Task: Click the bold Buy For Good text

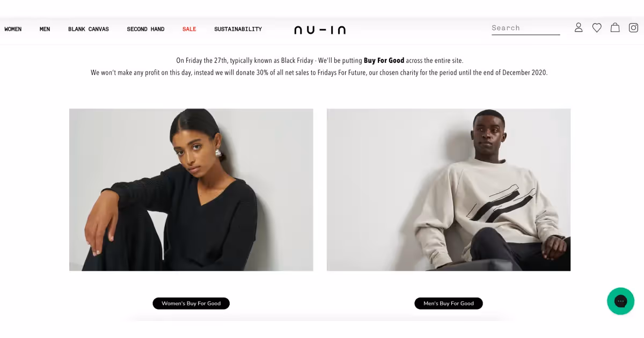Action: 384,61
